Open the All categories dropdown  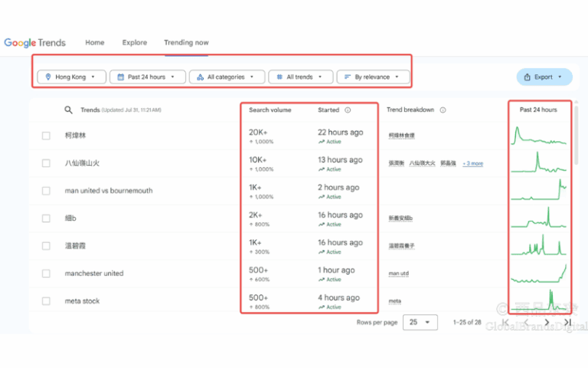(x=226, y=77)
